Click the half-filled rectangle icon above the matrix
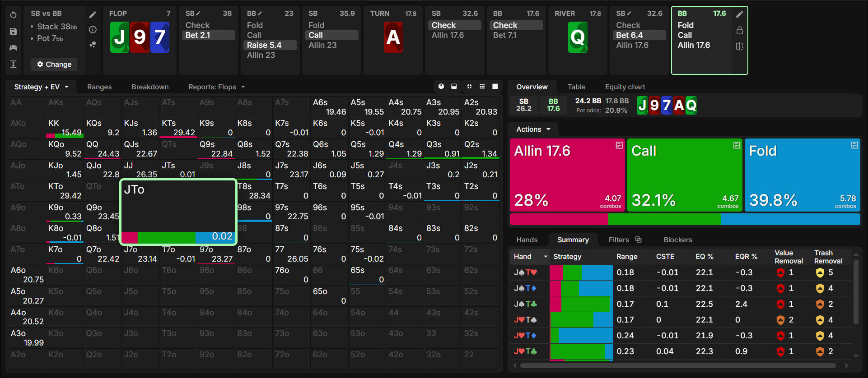The height and width of the screenshot is (378, 868). pyautogui.click(x=454, y=87)
